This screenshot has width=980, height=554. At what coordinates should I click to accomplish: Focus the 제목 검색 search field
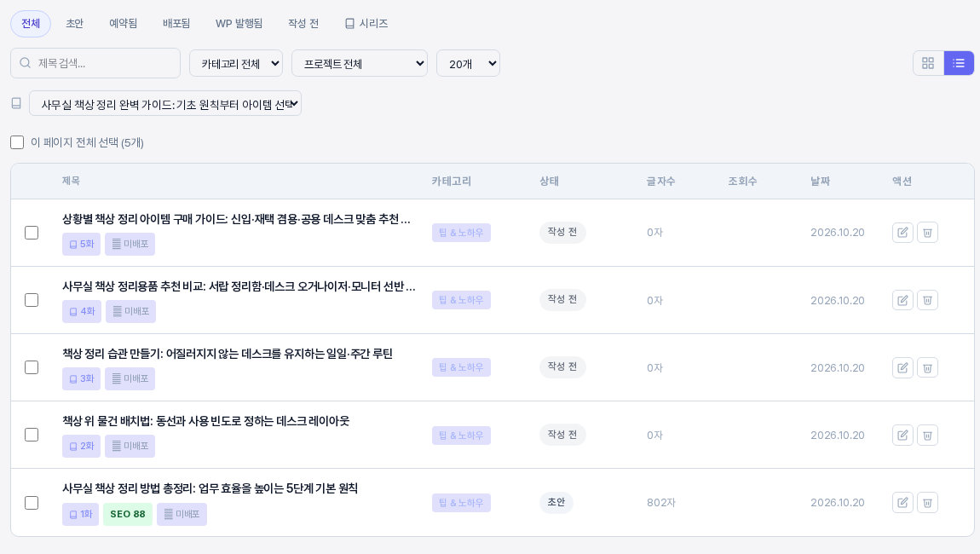(x=95, y=63)
